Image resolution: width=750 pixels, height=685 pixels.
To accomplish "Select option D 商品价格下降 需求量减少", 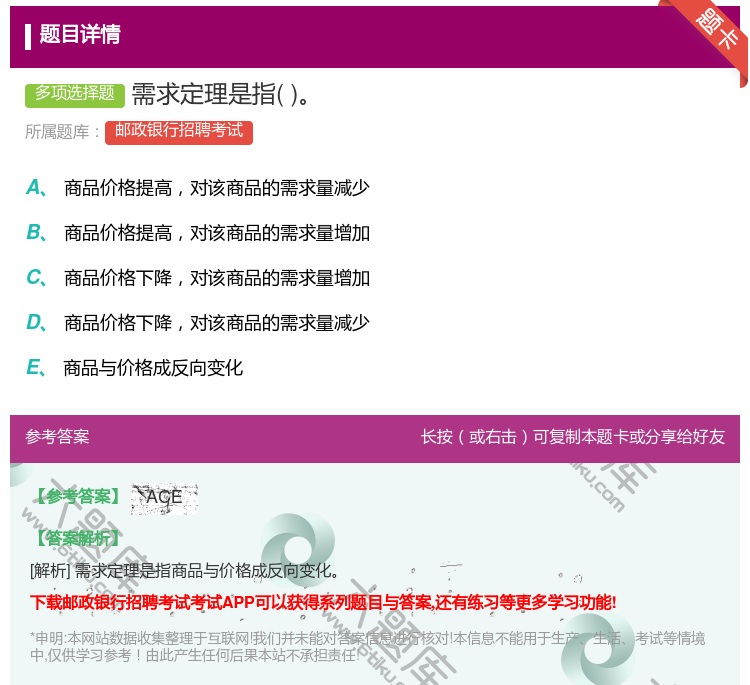I will 217,323.
